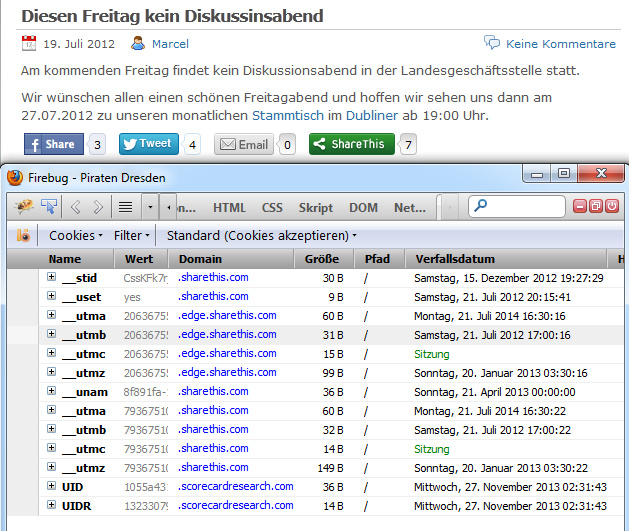Expand __utmb row sized 32 B
The image size is (629, 531).
point(51,429)
